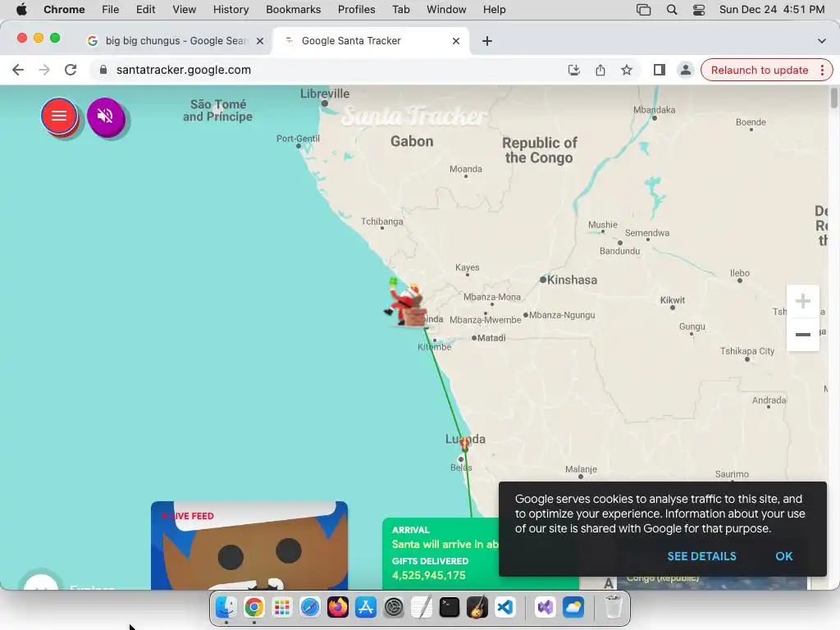Open the Chrome application menu
Screen dimensions: 840x630
pyautogui.click(x=64, y=10)
